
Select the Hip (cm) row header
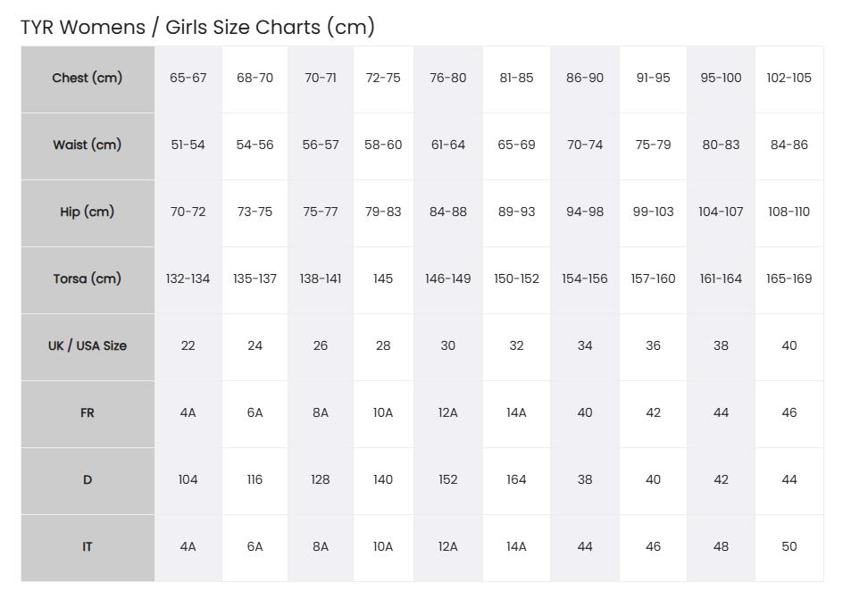pos(88,212)
